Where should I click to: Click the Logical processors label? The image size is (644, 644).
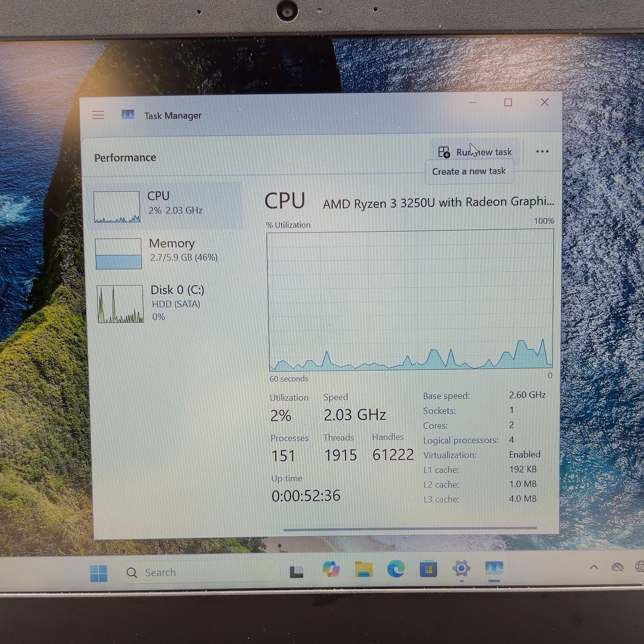[x=461, y=440]
